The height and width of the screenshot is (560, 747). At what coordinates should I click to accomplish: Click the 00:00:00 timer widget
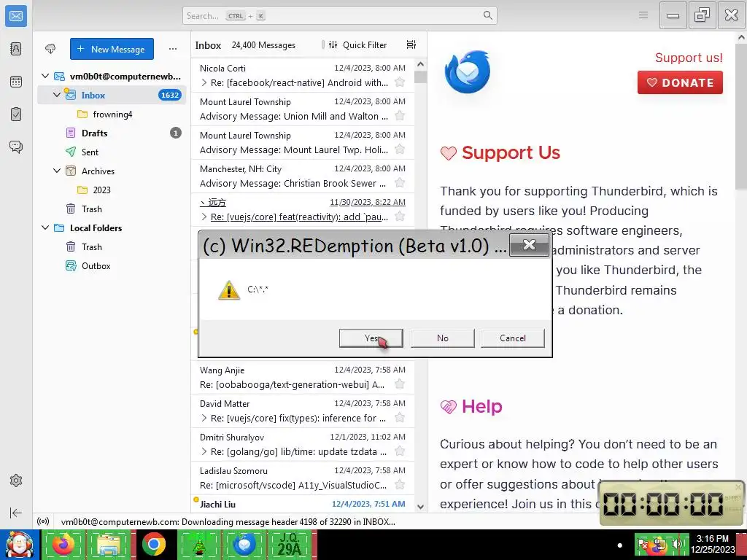click(672, 503)
